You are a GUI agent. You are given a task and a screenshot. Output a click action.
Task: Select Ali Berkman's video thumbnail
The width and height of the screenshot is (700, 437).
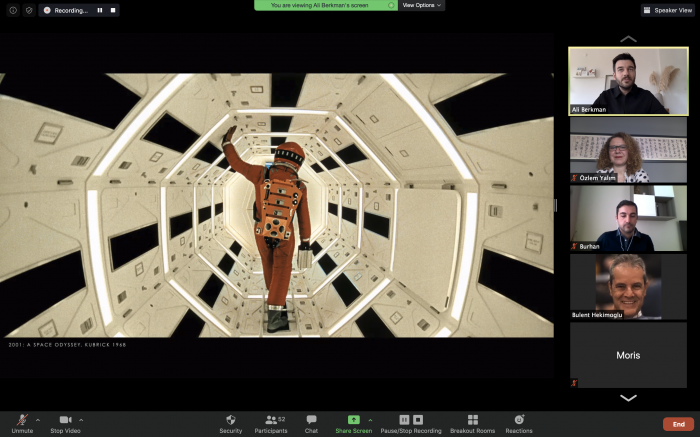[628, 81]
